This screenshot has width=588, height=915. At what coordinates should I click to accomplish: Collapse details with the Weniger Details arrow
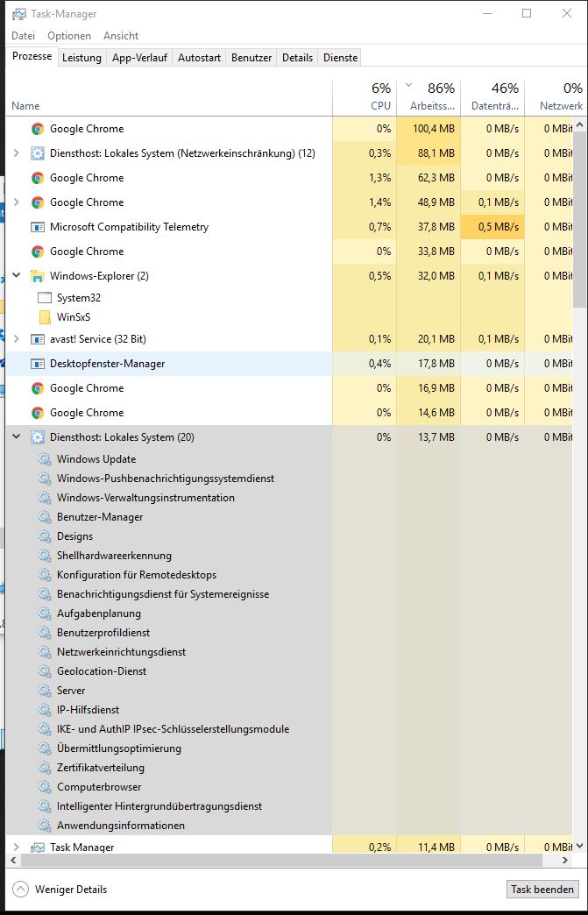pyautogui.click(x=20, y=890)
